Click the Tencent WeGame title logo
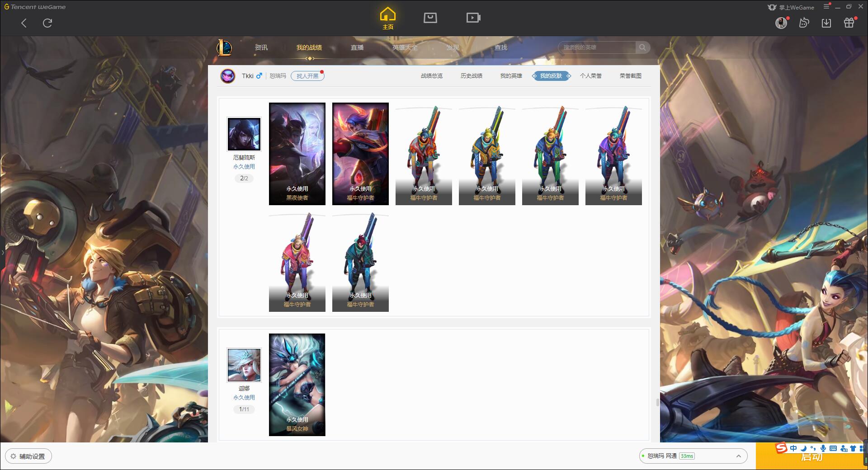868x470 pixels. click(35, 7)
